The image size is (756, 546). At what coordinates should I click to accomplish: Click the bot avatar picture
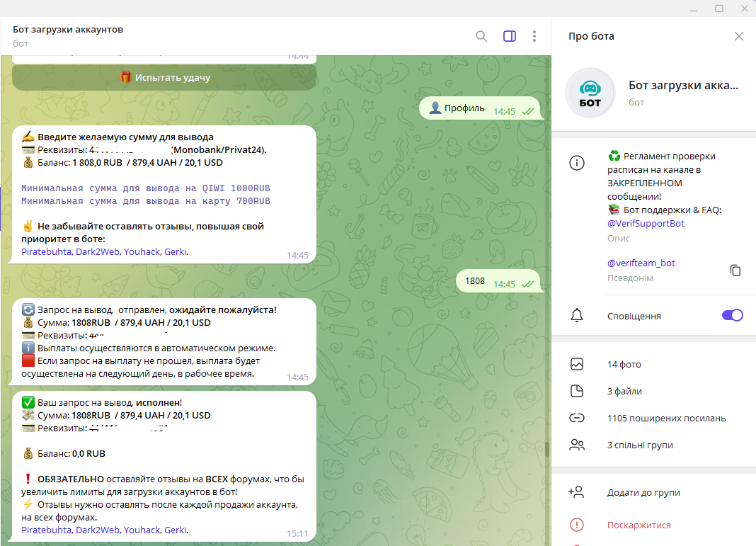tap(590, 93)
